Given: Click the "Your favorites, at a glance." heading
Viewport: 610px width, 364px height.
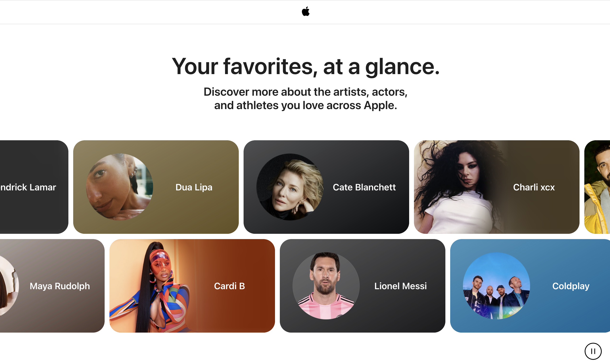Looking at the screenshot, I should click(x=305, y=66).
